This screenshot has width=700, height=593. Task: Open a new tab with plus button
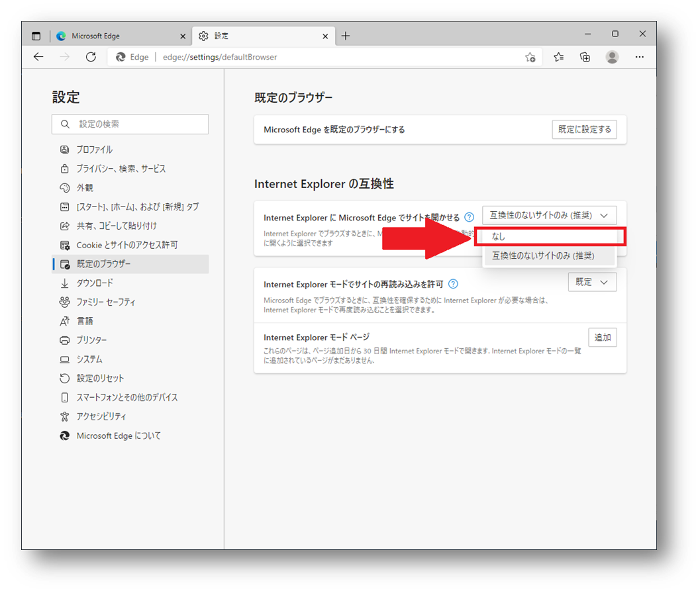click(x=346, y=36)
